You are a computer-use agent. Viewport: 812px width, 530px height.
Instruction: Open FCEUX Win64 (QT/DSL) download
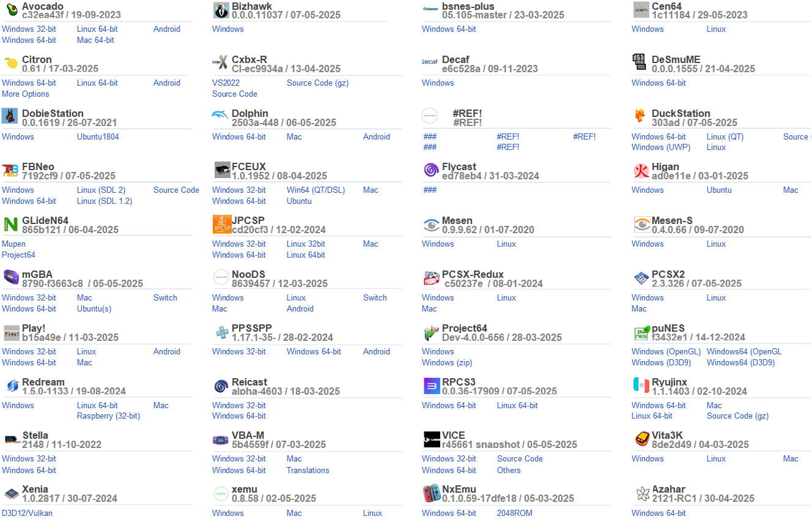[316, 190]
